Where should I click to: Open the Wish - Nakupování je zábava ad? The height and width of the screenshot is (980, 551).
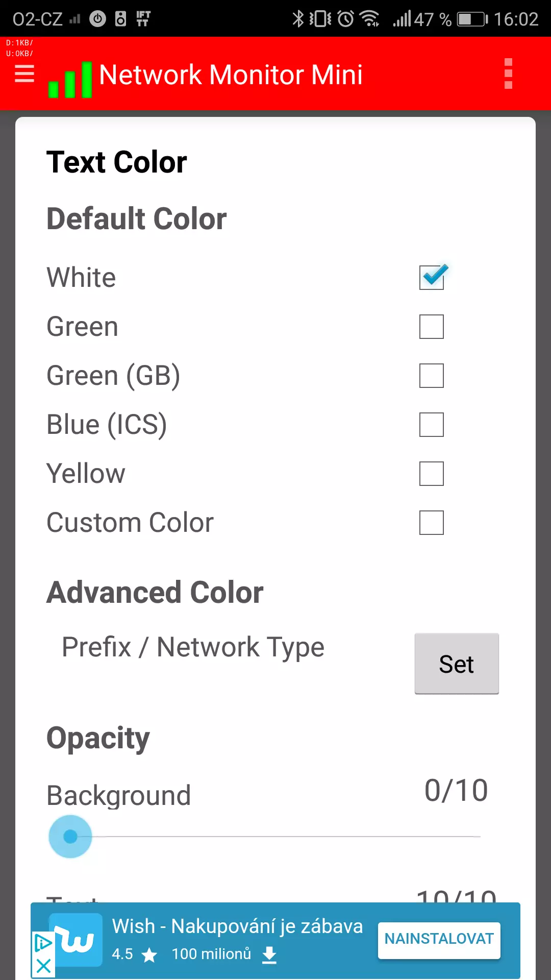click(x=237, y=926)
